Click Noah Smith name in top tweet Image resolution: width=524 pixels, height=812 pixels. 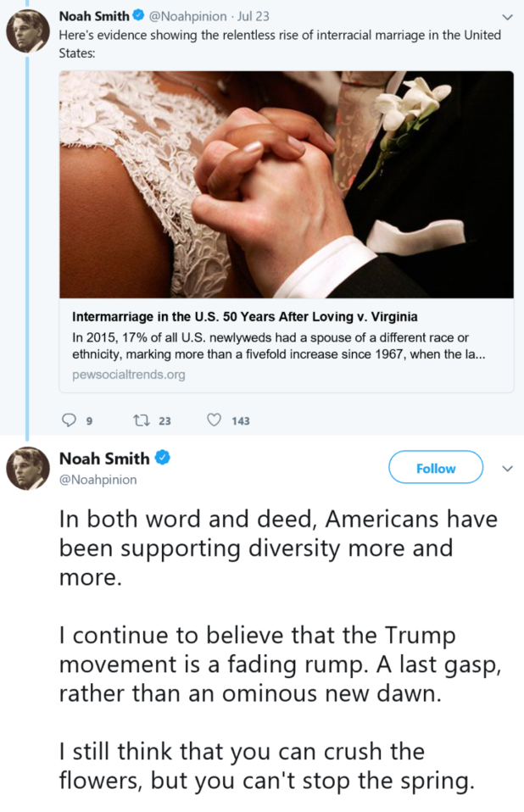click(93, 16)
